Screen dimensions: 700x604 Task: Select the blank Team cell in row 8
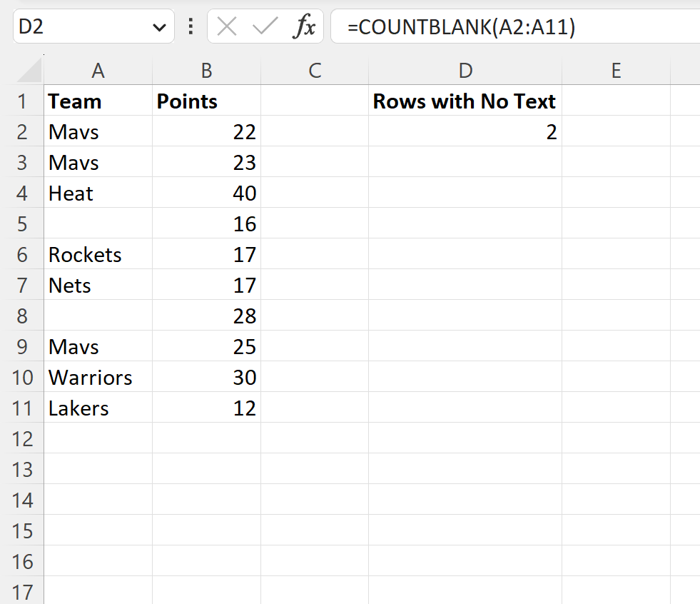tap(98, 316)
